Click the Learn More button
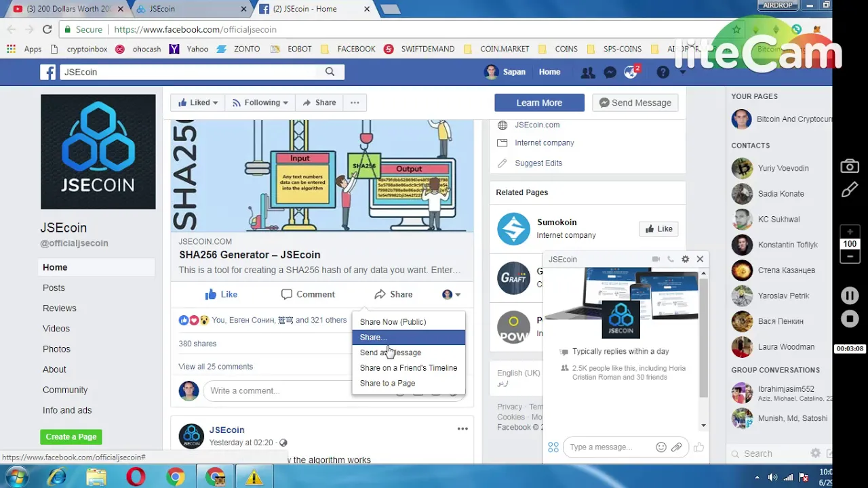Screen dimensions: 868x488 (x=539, y=103)
